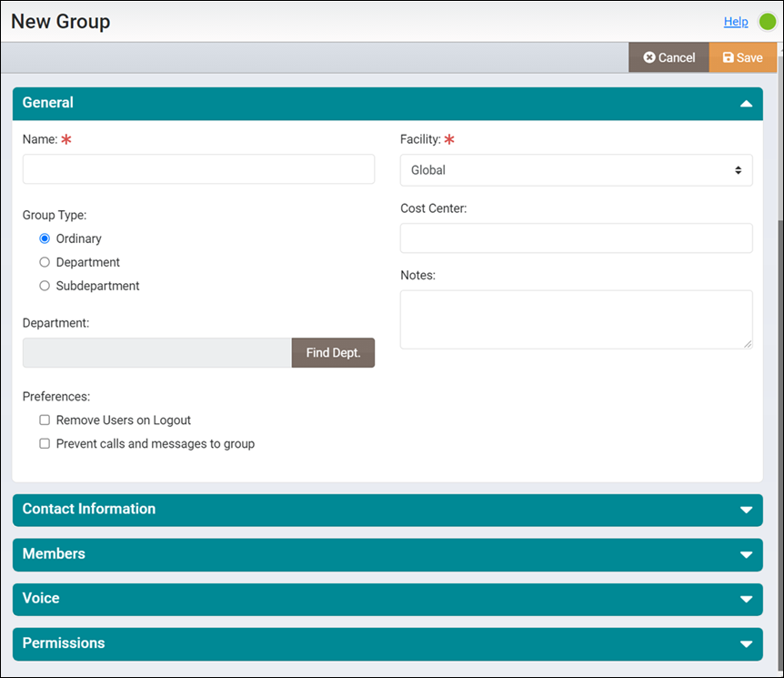Click inside the Name field
784x678 pixels.
pos(198,169)
